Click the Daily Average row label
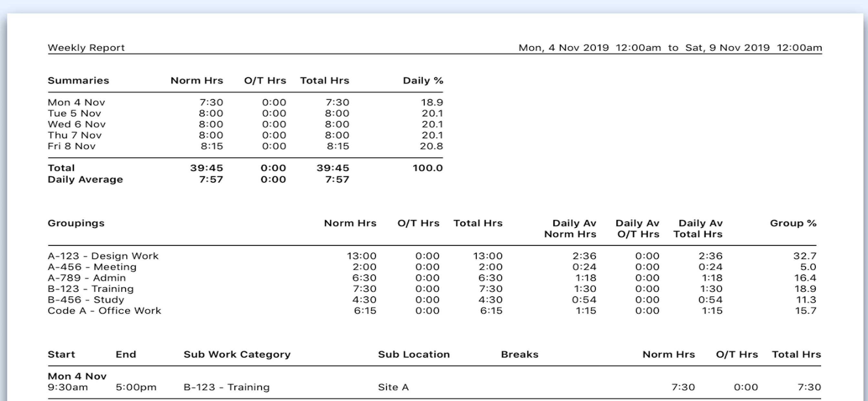 (85, 179)
